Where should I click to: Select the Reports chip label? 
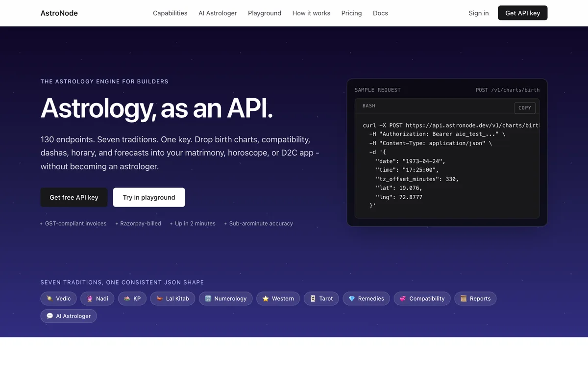480,298
